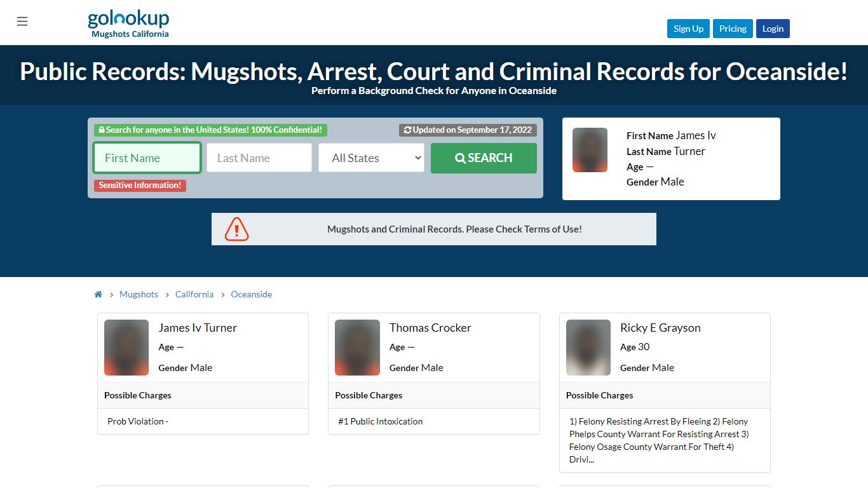Open Ricky E Grayson record card photo
The width and height of the screenshot is (868, 488).
point(588,348)
